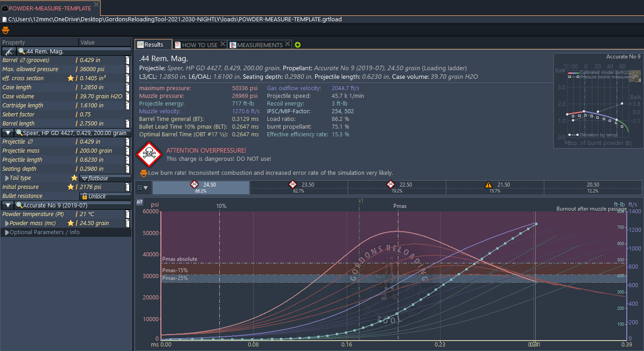This screenshot has width=644, height=351.
Task: Select the 21.50 grain ladder step
Action: pyautogui.click(x=495, y=188)
